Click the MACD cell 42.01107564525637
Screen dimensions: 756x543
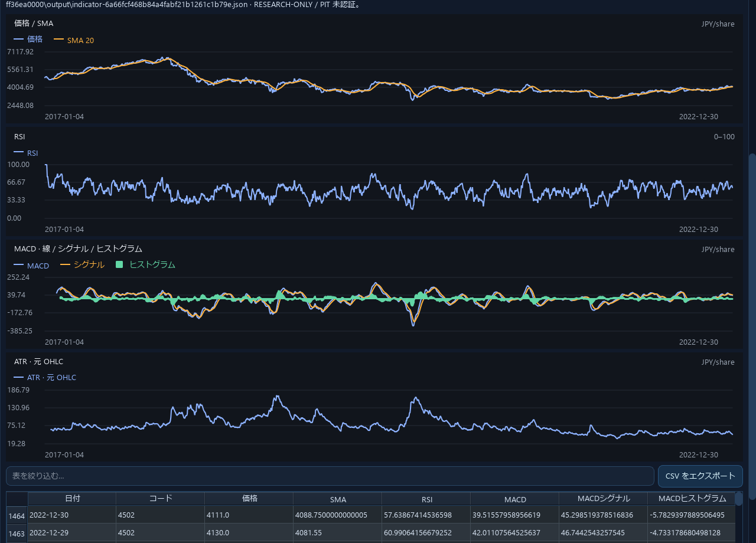515,533
